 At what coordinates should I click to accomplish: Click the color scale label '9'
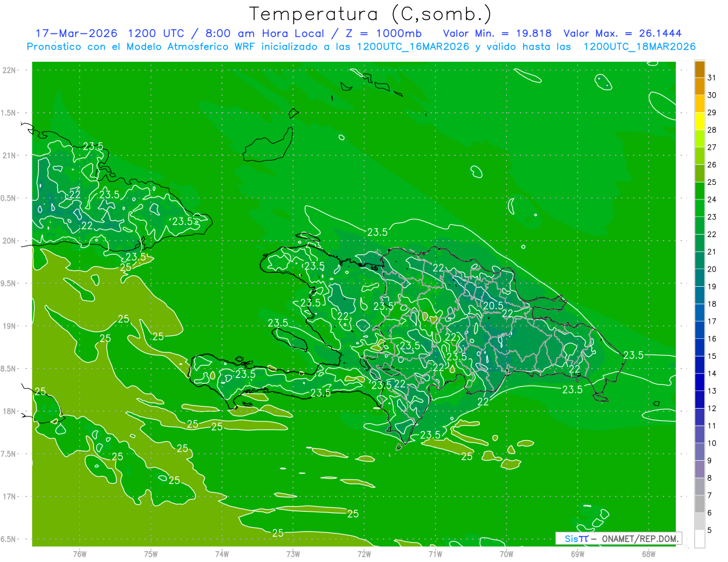pos(710,461)
